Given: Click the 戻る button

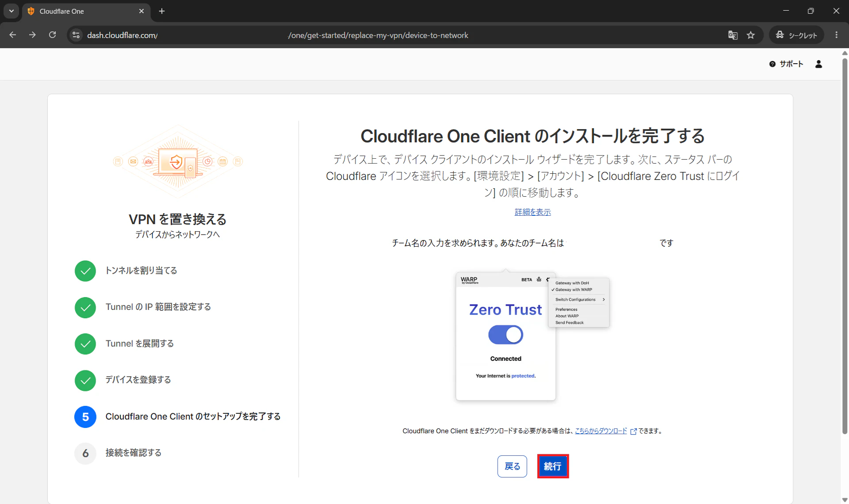Looking at the screenshot, I should click(x=512, y=466).
